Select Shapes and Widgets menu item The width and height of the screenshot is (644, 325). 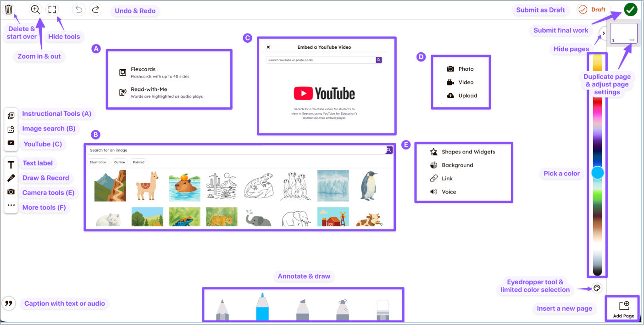(468, 152)
